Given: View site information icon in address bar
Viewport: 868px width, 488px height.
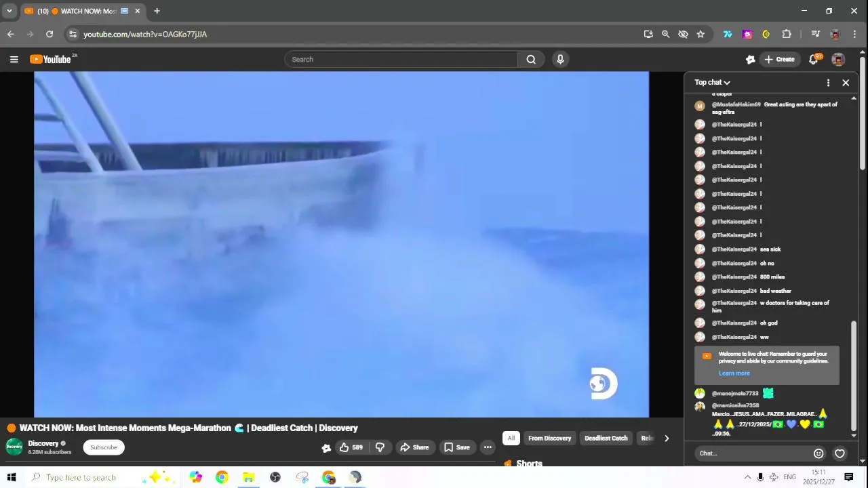Looking at the screenshot, I should [73, 34].
